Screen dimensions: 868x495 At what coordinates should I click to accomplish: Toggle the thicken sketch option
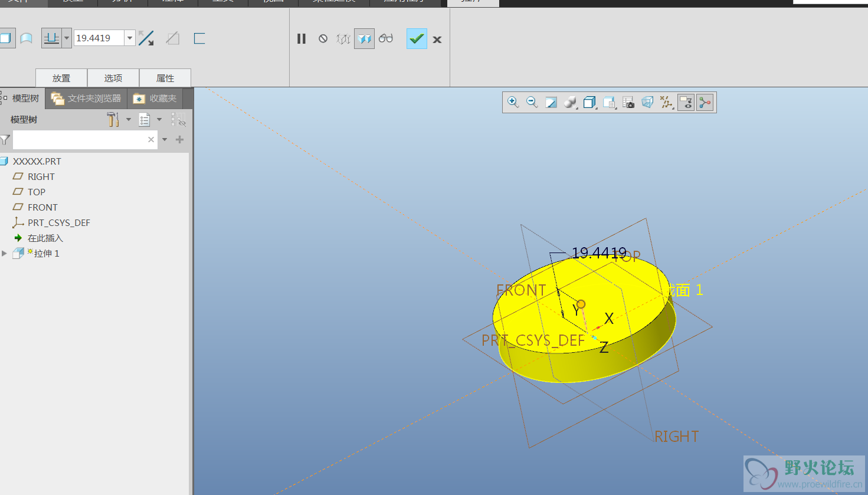(x=199, y=39)
